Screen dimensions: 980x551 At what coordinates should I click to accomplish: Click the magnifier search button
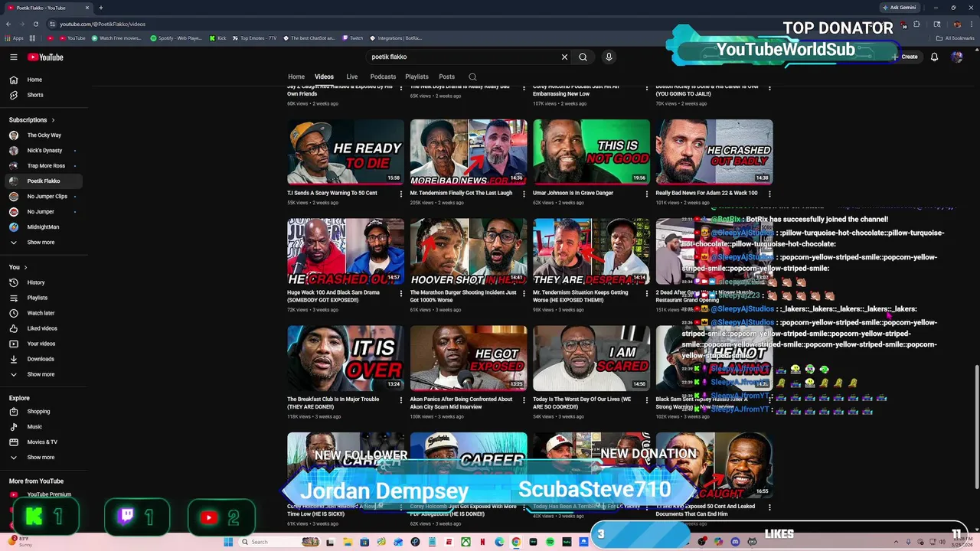click(x=583, y=57)
